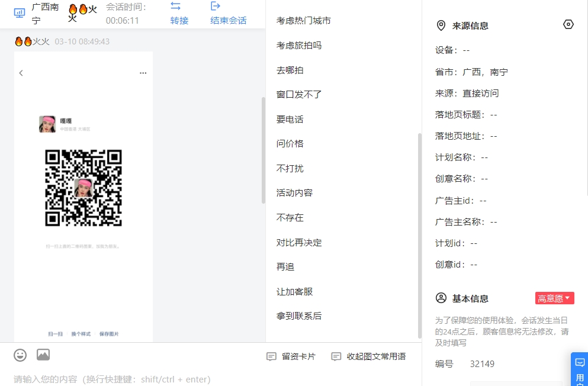Click the location pin icon of 来源信息
588x386 pixels.
pyautogui.click(x=441, y=25)
